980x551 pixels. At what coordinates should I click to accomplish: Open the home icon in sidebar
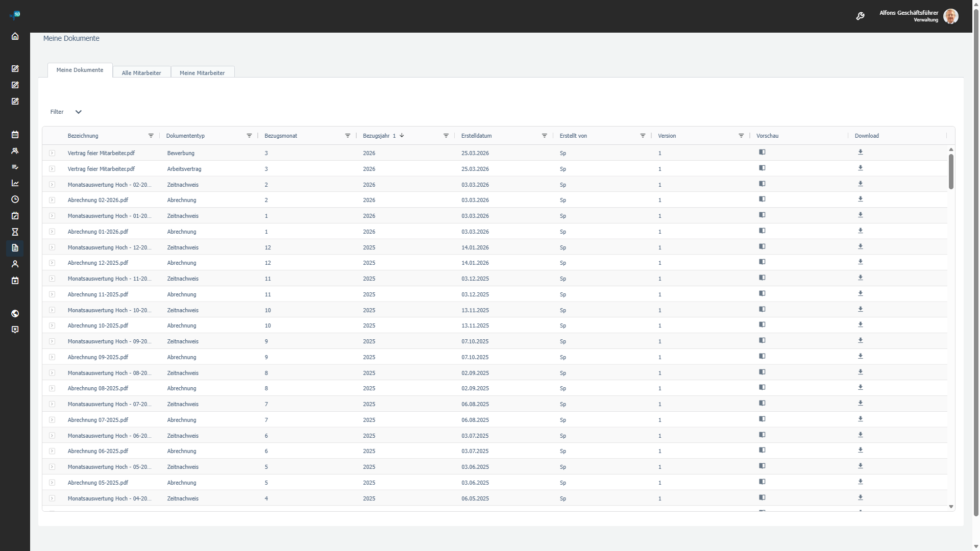[15, 36]
